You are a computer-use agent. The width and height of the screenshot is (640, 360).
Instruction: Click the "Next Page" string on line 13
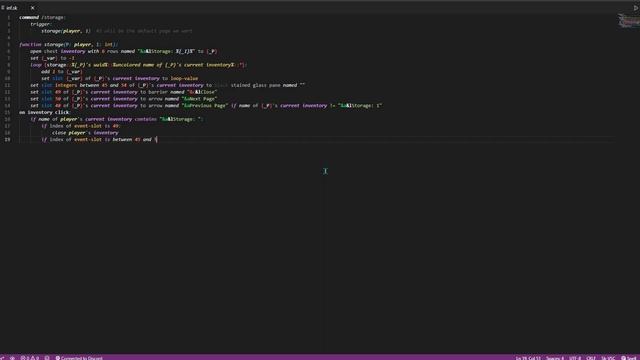(199, 99)
